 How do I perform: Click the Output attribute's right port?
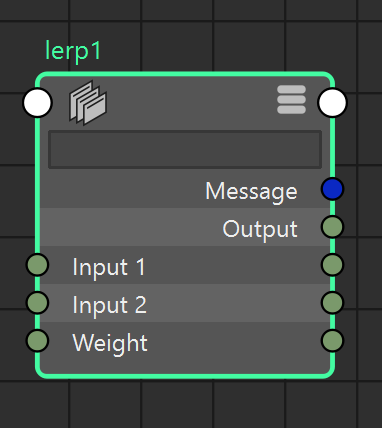pos(332,227)
